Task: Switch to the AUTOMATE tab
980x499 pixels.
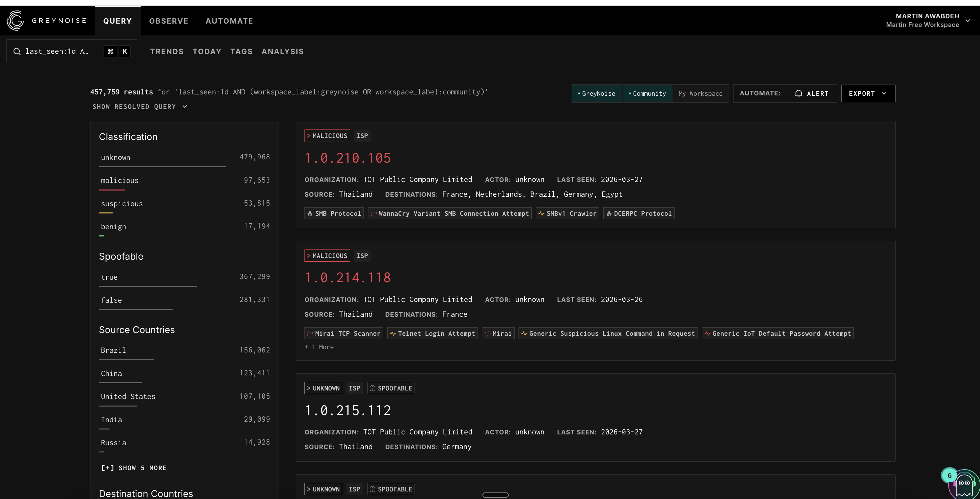Action: coord(229,21)
